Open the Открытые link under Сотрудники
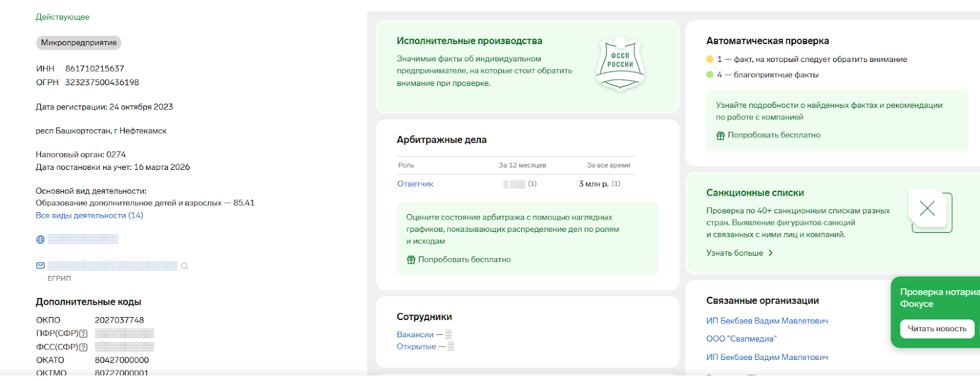This screenshot has height=382, width=980. (416, 346)
